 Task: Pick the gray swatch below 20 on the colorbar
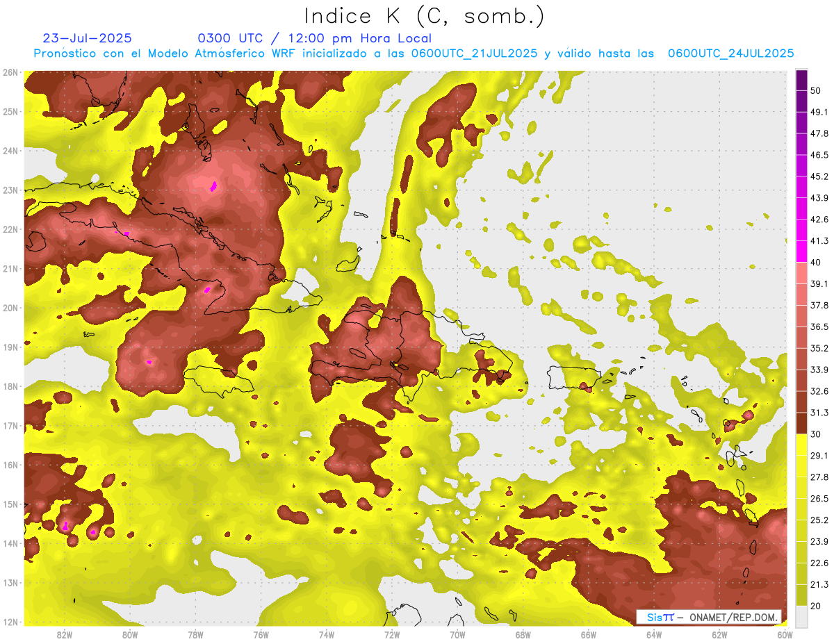pyautogui.click(x=801, y=616)
